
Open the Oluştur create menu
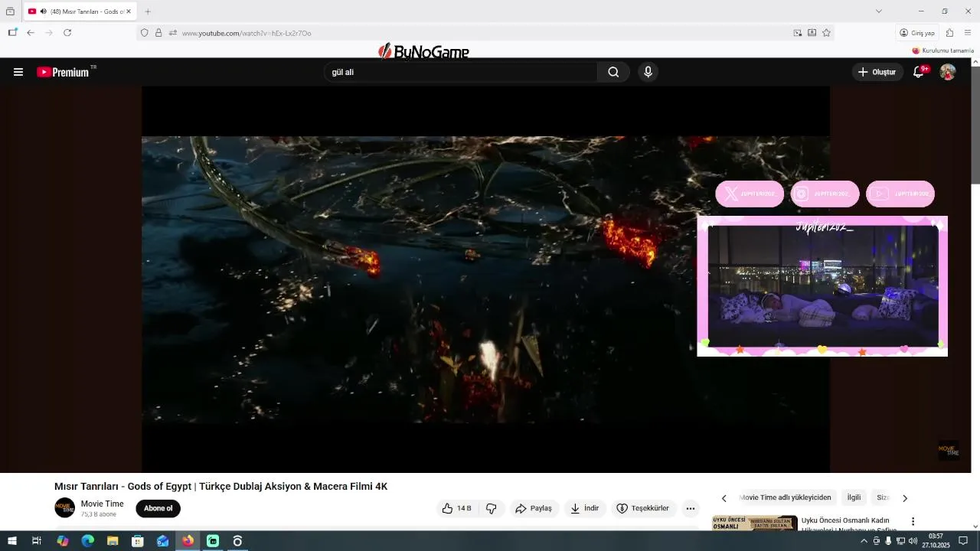[877, 72]
